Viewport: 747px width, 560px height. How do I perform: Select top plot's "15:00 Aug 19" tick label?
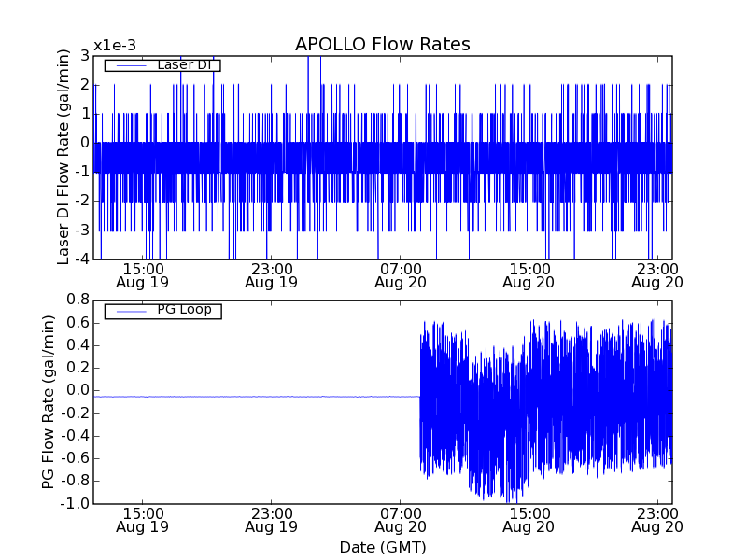click(142, 274)
